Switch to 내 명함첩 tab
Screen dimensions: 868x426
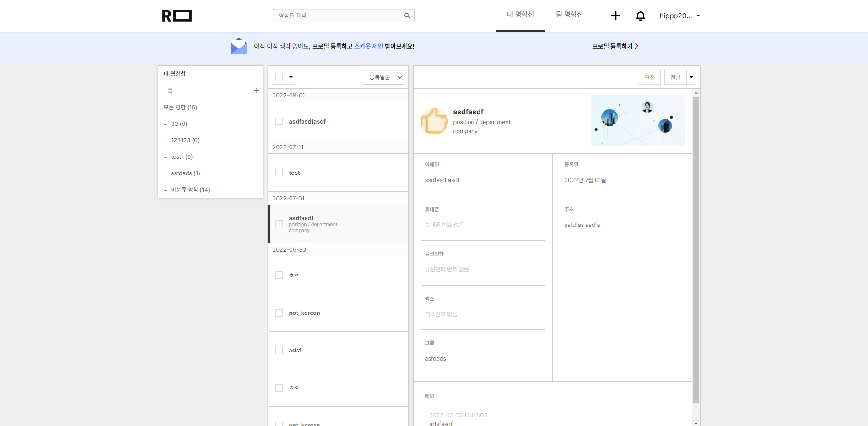click(x=520, y=15)
